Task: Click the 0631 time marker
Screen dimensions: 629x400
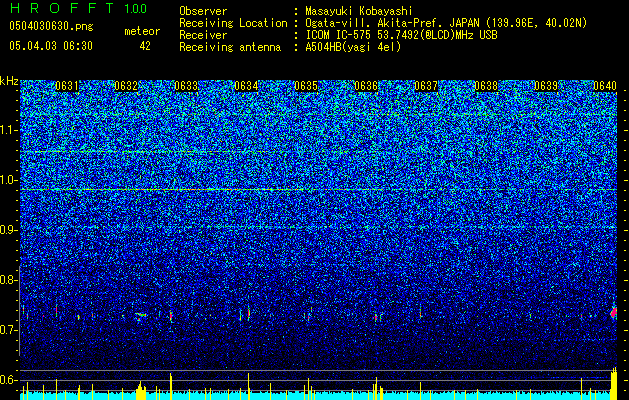Action: (67, 86)
